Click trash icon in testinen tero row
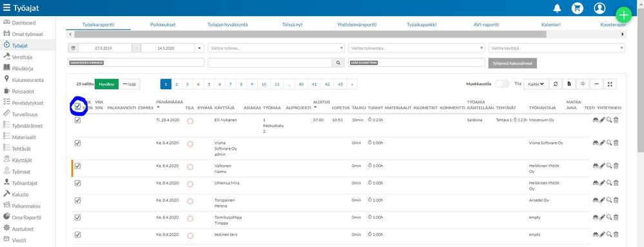The height and width of the screenshot is (247, 644). pos(616,235)
